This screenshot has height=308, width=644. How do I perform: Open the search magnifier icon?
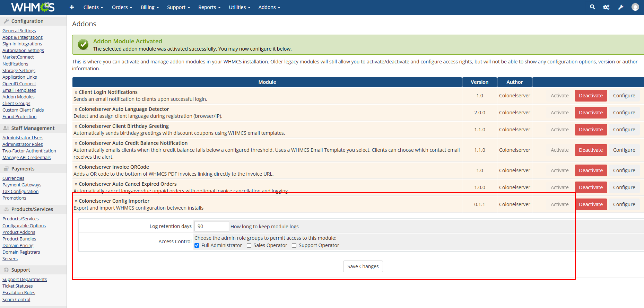[x=592, y=7]
